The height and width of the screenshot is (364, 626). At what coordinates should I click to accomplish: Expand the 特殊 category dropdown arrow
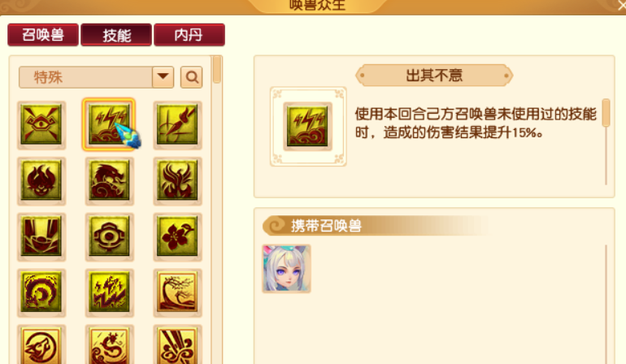tap(163, 77)
